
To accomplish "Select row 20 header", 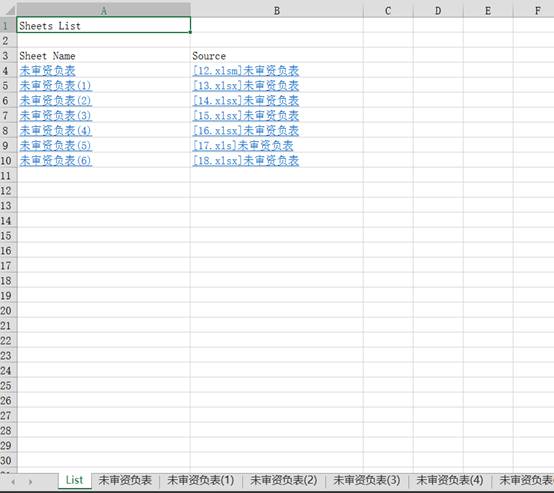I will (x=8, y=310).
